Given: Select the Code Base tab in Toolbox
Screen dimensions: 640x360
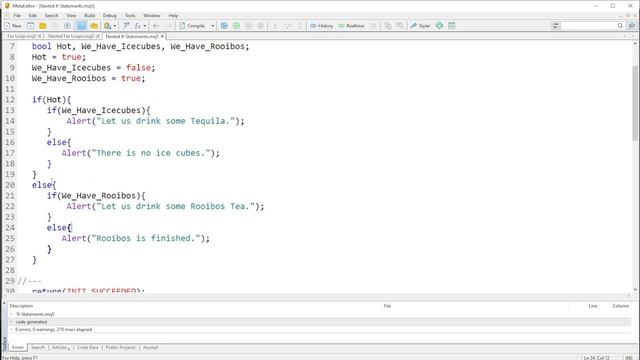Looking at the screenshot, I should point(88,347).
